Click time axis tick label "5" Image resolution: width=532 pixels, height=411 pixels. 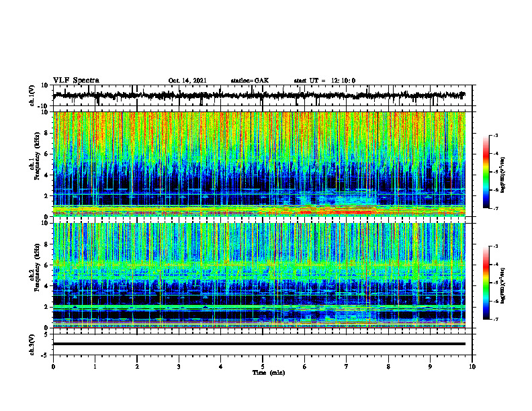(263, 367)
